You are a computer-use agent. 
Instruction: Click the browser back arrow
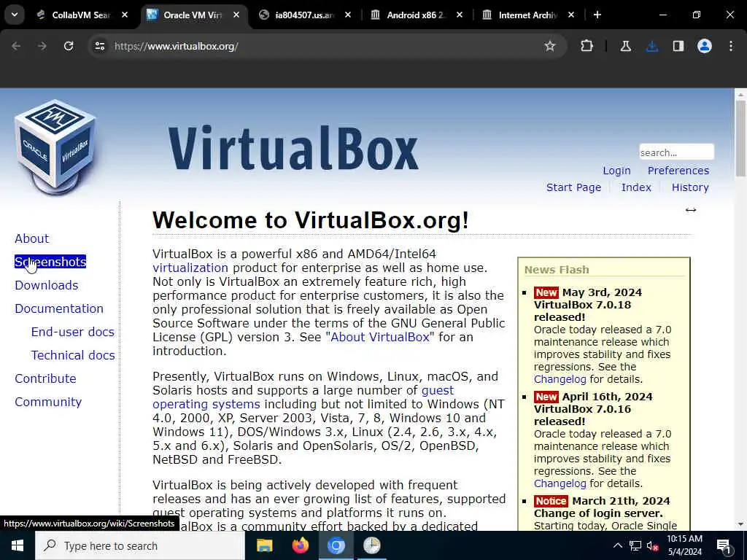pyautogui.click(x=16, y=46)
